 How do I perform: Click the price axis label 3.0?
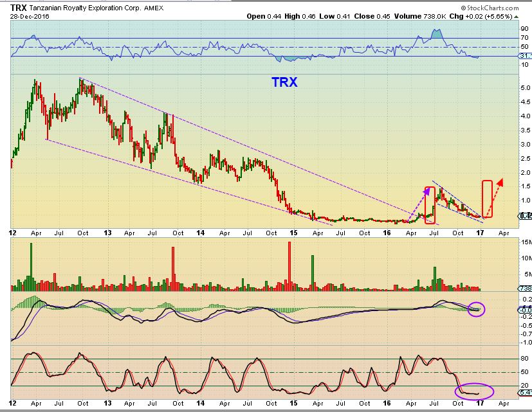(x=525, y=145)
